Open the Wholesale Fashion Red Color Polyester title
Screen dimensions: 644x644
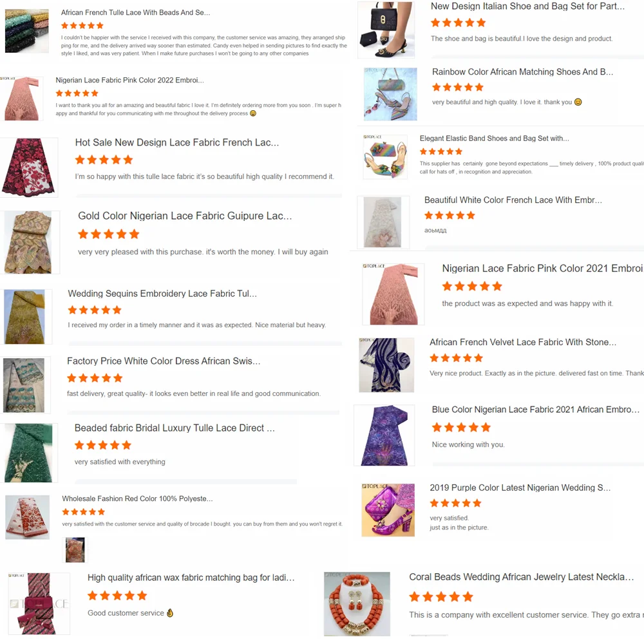[137, 498]
